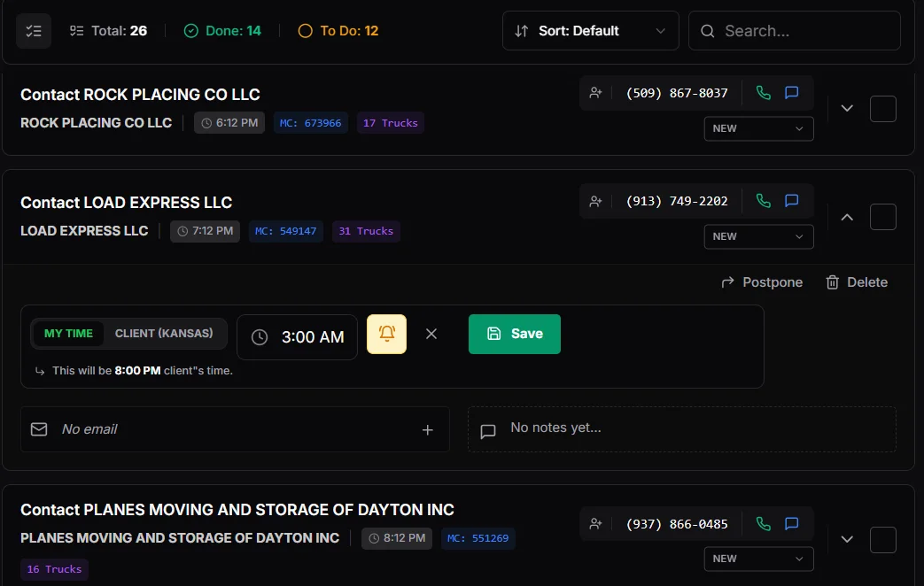Screen dimensions: 924x586
Task: Click the Done green check icon
Action: pyautogui.click(x=191, y=31)
